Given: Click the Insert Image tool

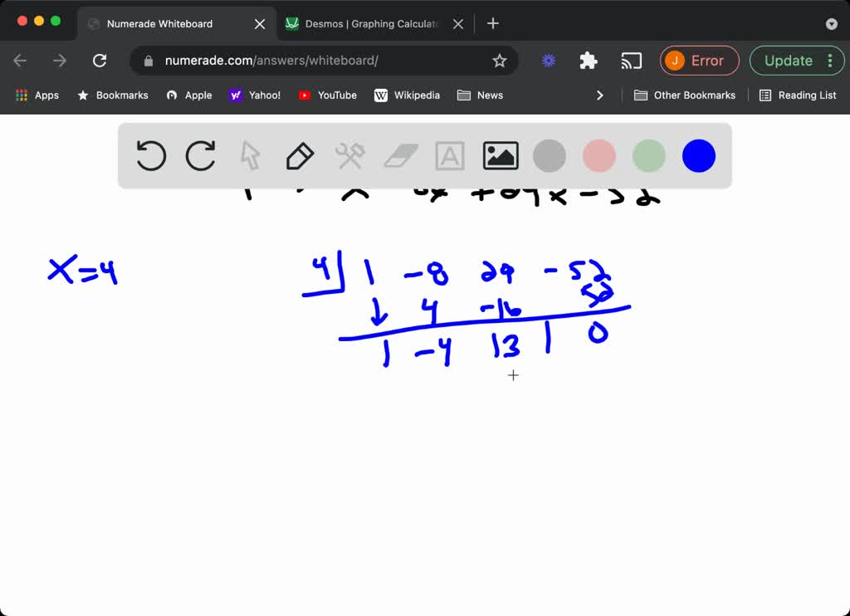Looking at the screenshot, I should [x=499, y=155].
